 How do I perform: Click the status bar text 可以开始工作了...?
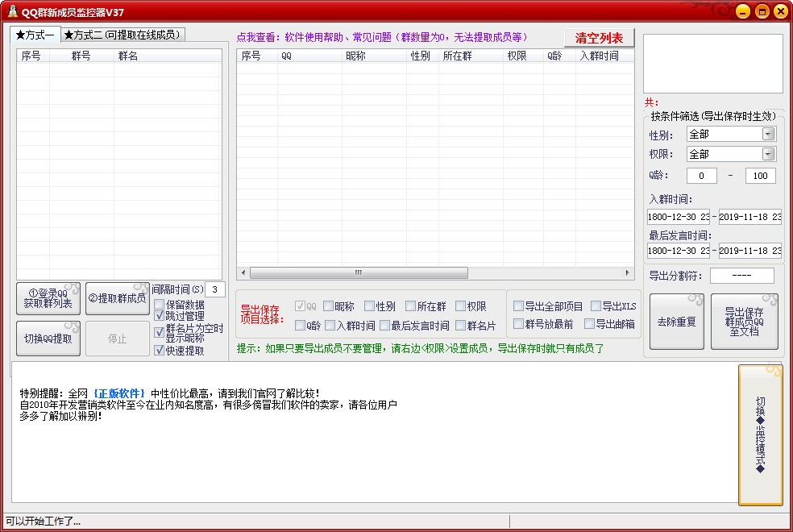point(43,521)
